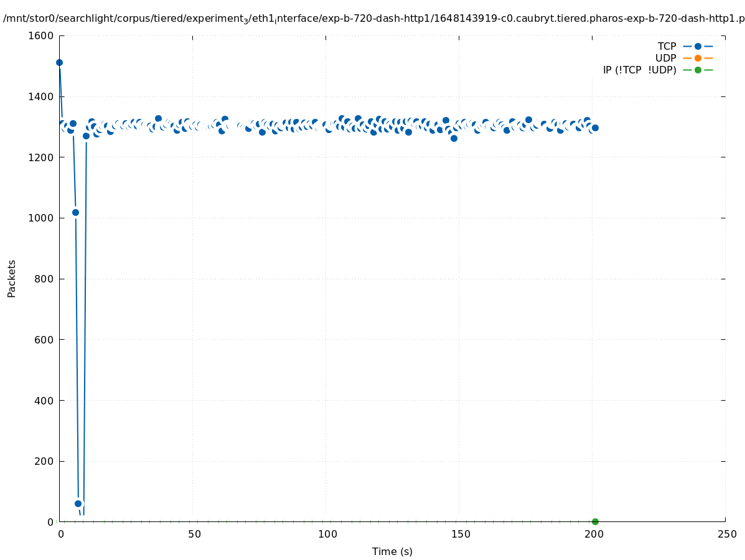Click the green IP legend marker
The width and height of the screenshot is (745, 560).
(698, 70)
